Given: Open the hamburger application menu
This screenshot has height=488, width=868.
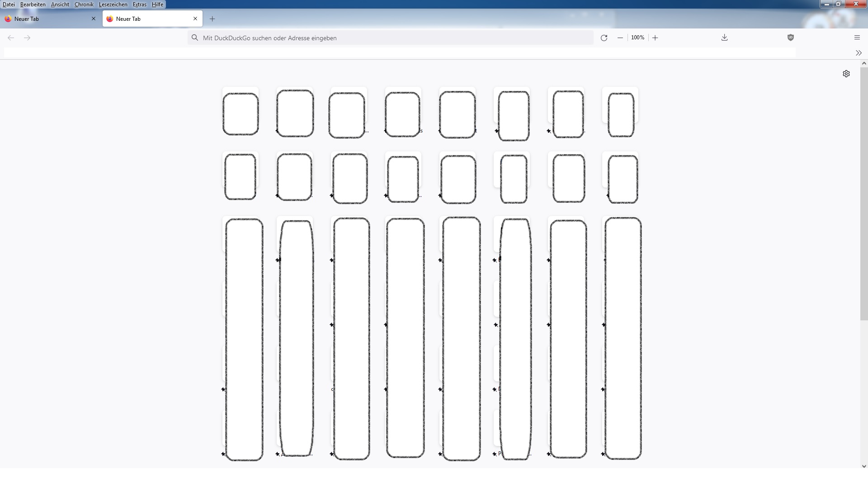Looking at the screenshot, I should tap(857, 38).
